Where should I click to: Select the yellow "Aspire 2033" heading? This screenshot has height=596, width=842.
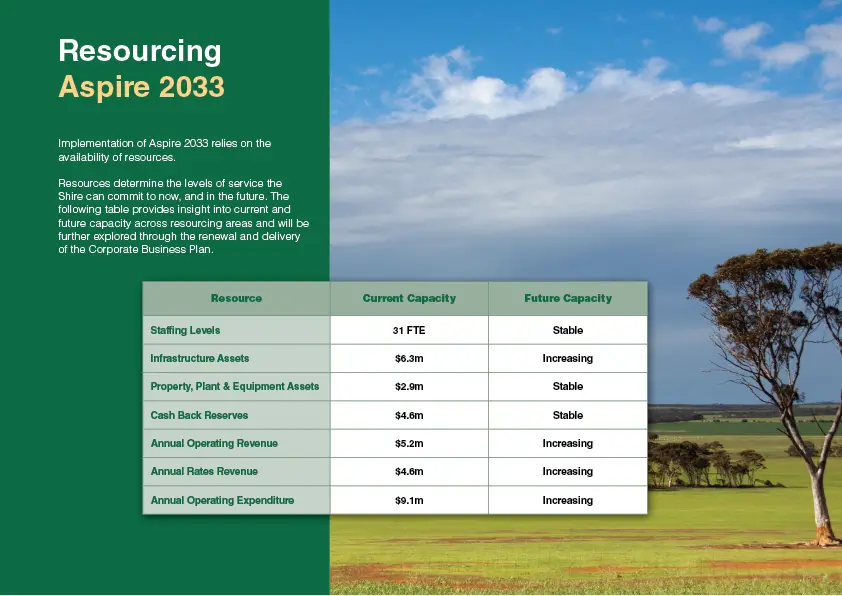pos(141,87)
